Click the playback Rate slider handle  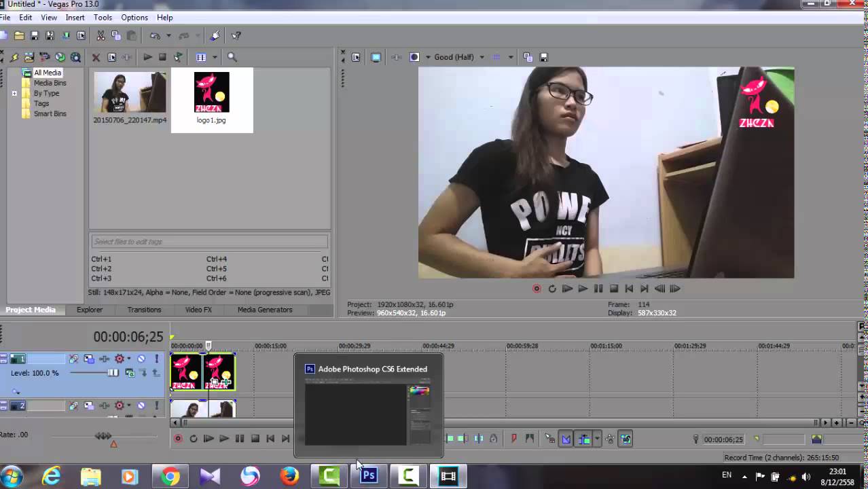tap(103, 436)
